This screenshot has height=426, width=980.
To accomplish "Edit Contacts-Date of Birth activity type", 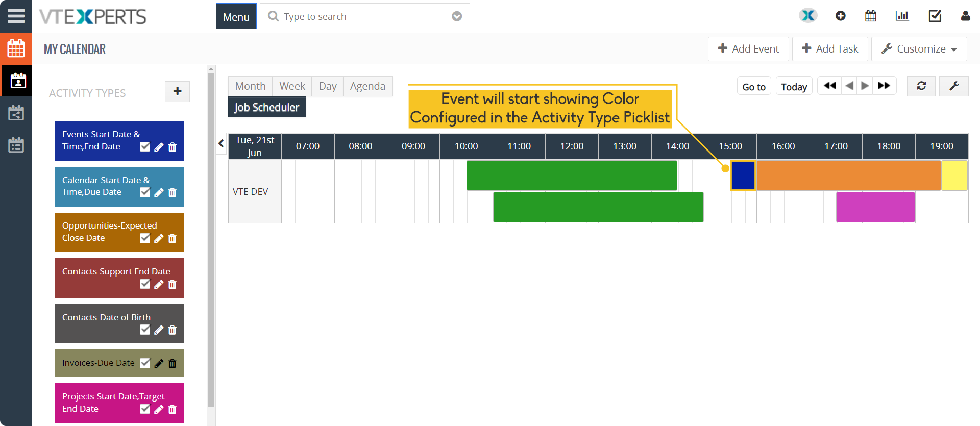I will [x=159, y=330].
